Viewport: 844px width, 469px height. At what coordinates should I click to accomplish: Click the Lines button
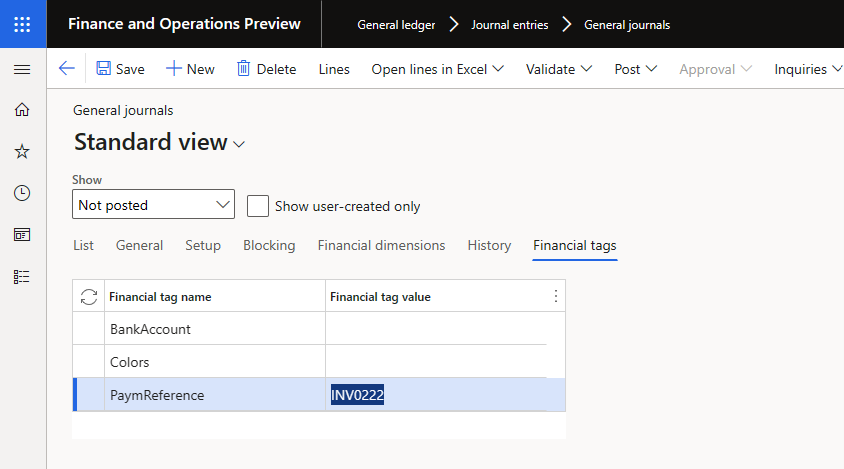tap(334, 69)
